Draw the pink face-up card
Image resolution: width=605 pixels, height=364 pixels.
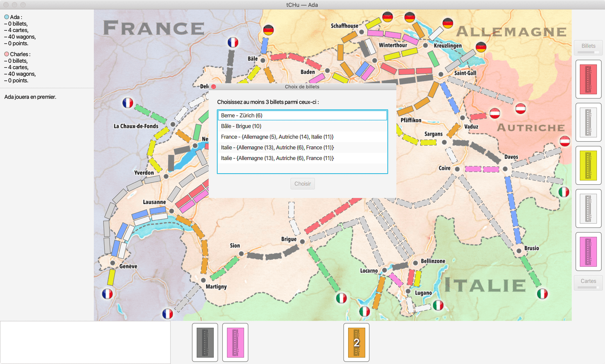pos(588,252)
